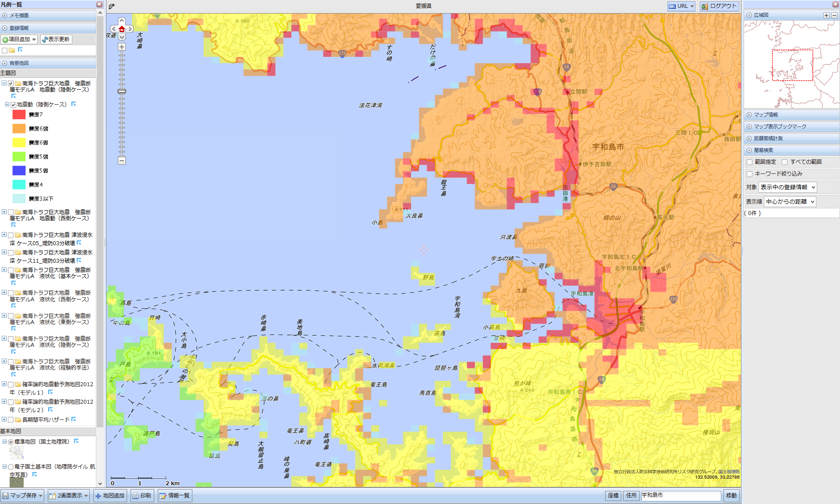The height and width of the screenshot is (504, 840).
Task: Click the 地図追加 button
Action: pyautogui.click(x=110, y=496)
